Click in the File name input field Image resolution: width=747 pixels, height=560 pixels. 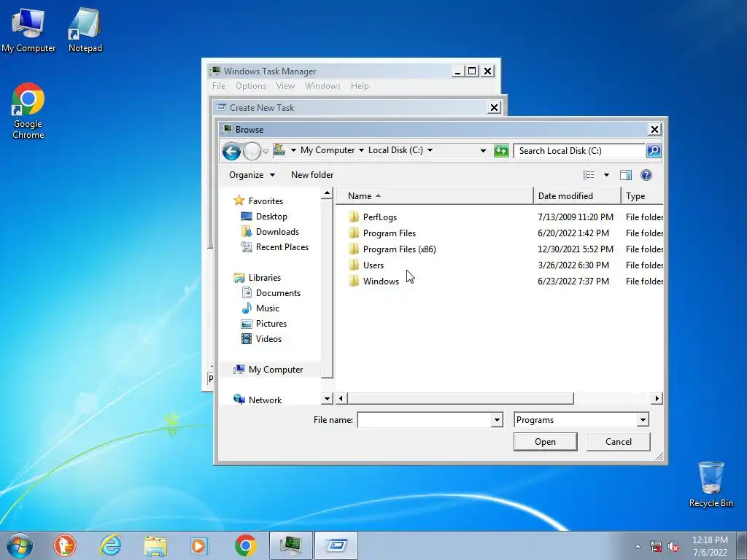point(425,419)
